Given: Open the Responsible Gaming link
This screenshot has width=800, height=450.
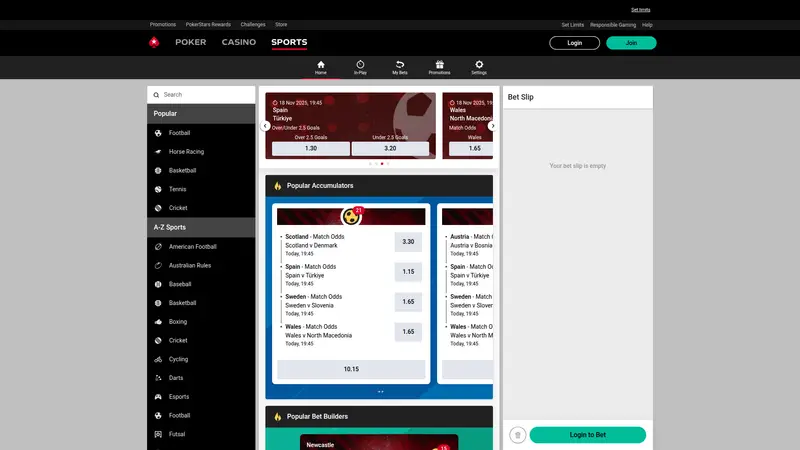Looking at the screenshot, I should point(613,25).
